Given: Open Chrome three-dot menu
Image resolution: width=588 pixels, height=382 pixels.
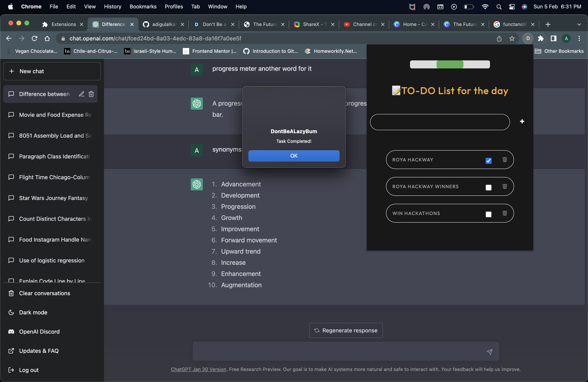Looking at the screenshot, I should [579, 38].
